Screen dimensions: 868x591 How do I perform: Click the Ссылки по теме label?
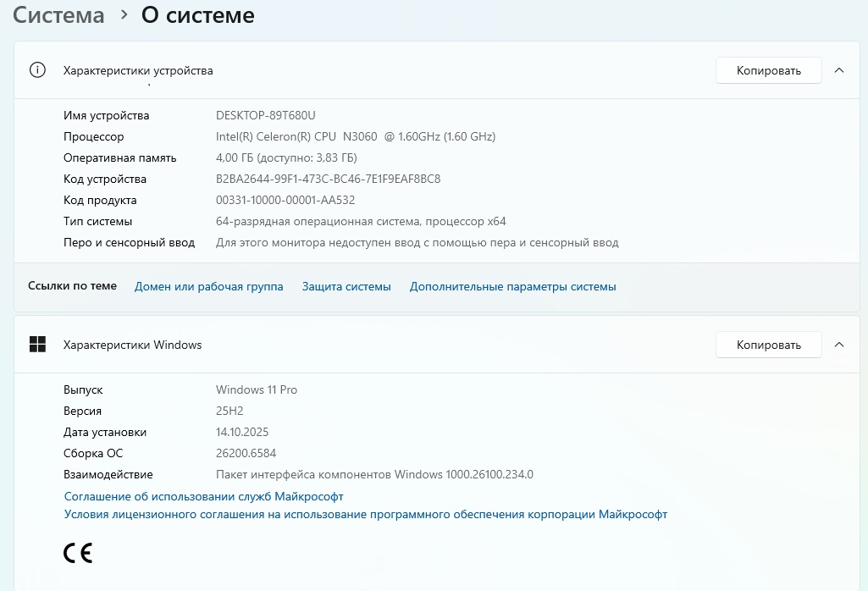73,286
